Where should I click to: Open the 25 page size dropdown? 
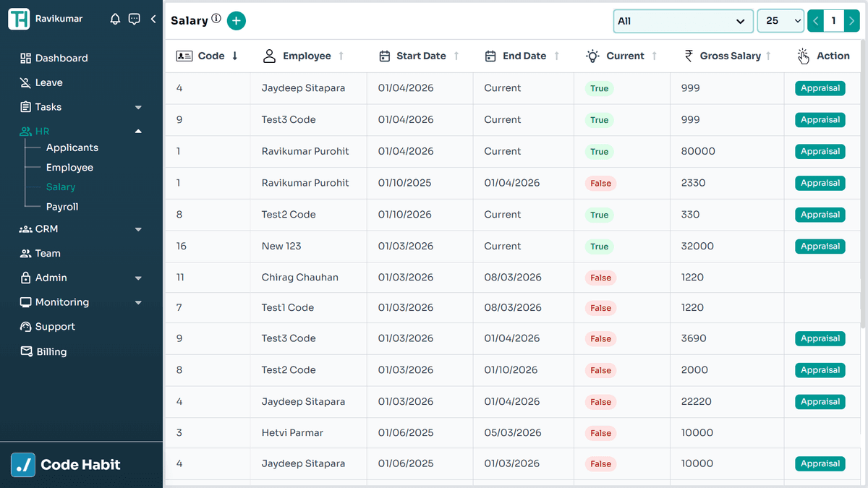click(x=780, y=21)
